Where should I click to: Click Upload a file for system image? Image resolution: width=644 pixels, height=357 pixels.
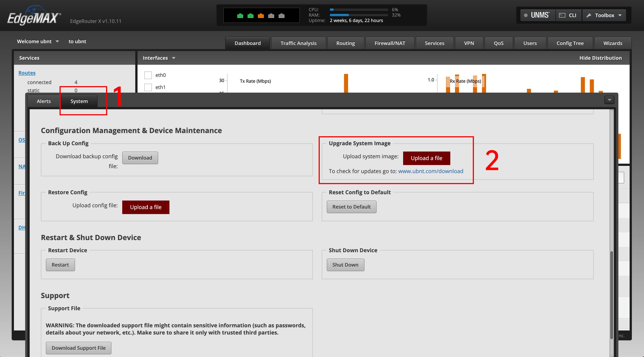pyautogui.click(x=426, y=158)
